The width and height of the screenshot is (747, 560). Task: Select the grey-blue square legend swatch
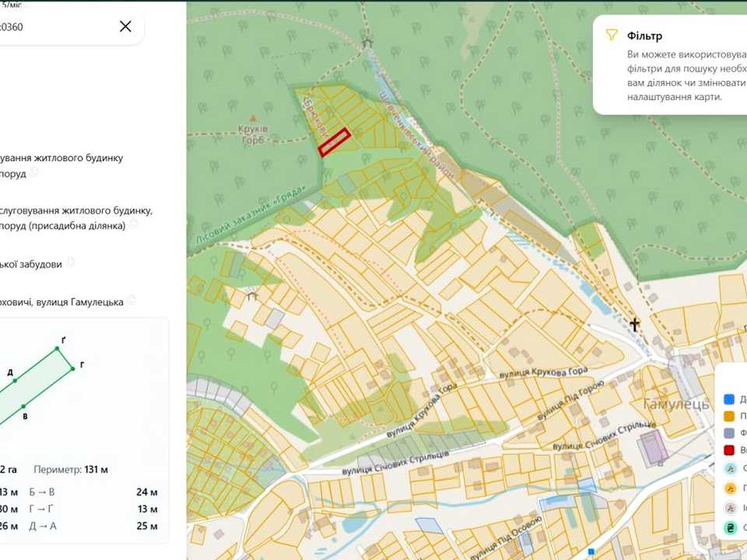pos(729,433)
